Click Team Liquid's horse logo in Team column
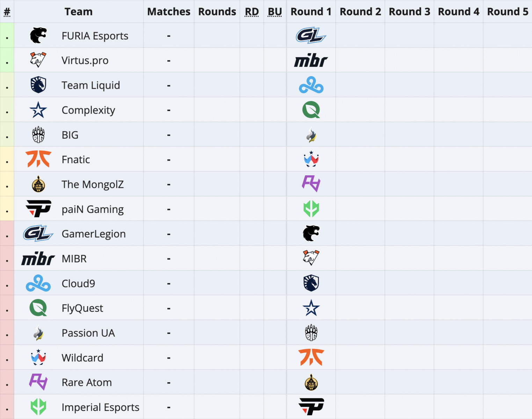Screen dimensions: 532x419 coord(38,85)
